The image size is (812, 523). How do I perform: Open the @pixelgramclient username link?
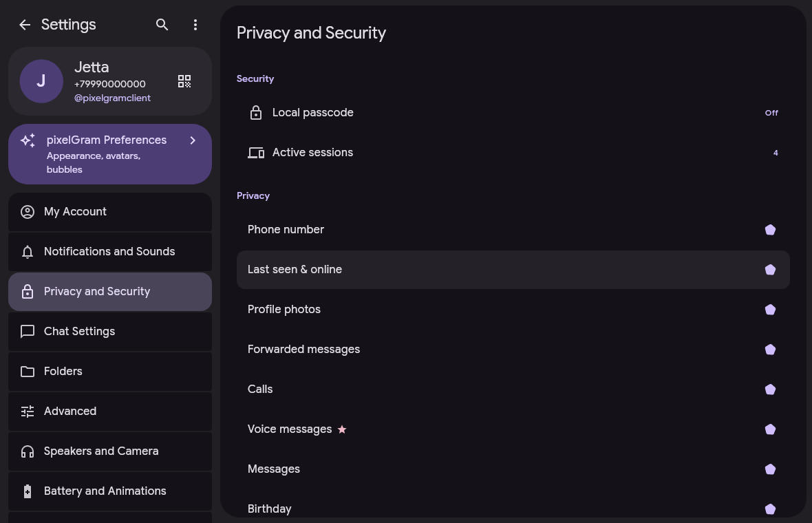click(112, 98)
